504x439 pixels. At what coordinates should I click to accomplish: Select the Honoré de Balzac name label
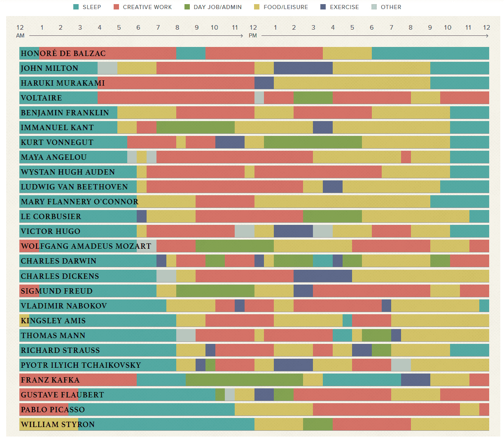click(x=63, y=54)
